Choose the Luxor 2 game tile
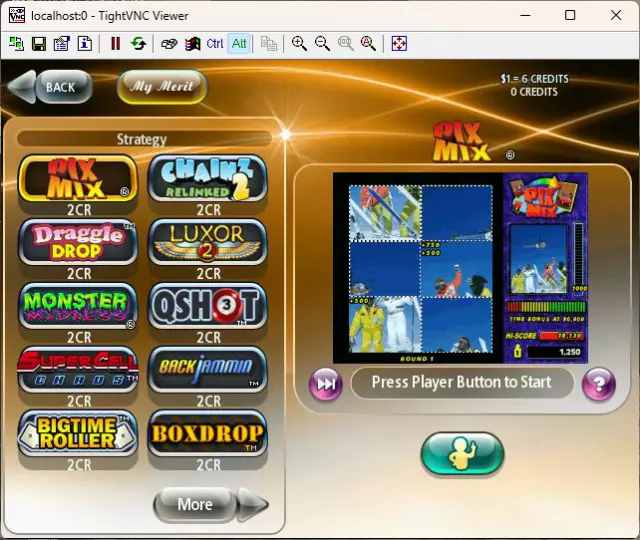 (207, 242)
